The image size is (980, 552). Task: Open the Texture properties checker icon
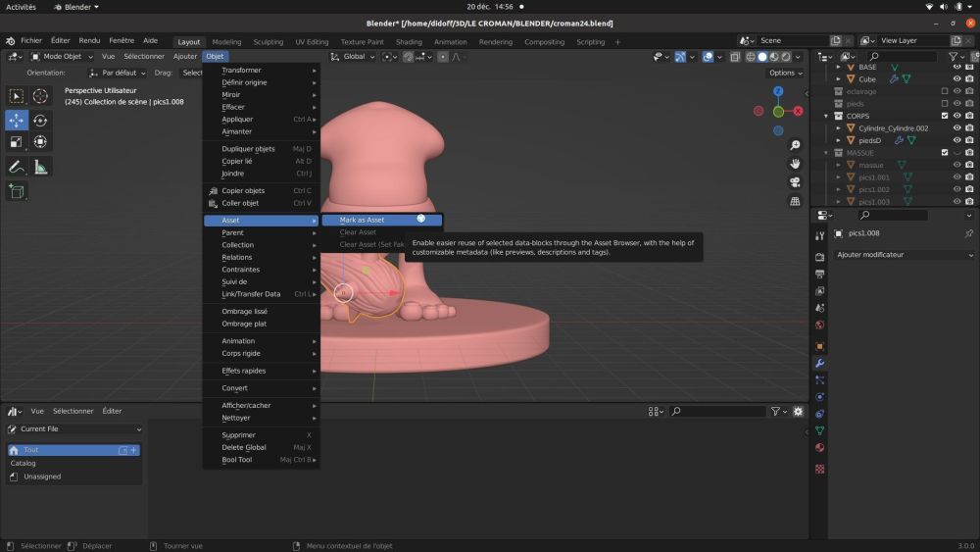pos(819,469)
